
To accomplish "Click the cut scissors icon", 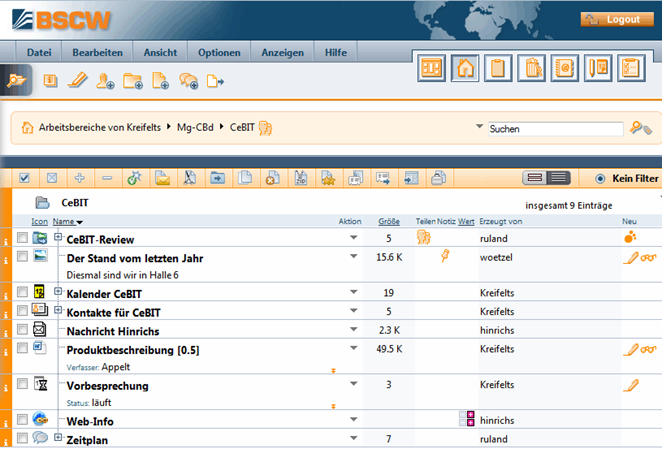I will pyautogui.click(x=190, y=178).
